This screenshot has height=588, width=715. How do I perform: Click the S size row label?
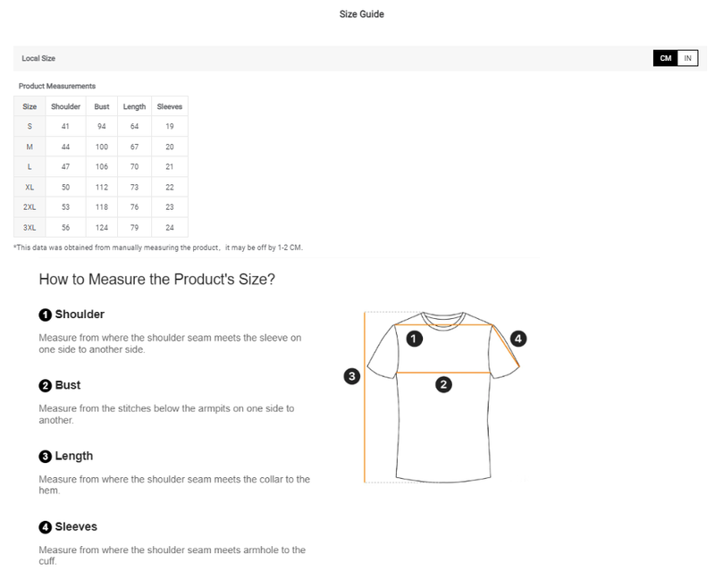[29, 126]
